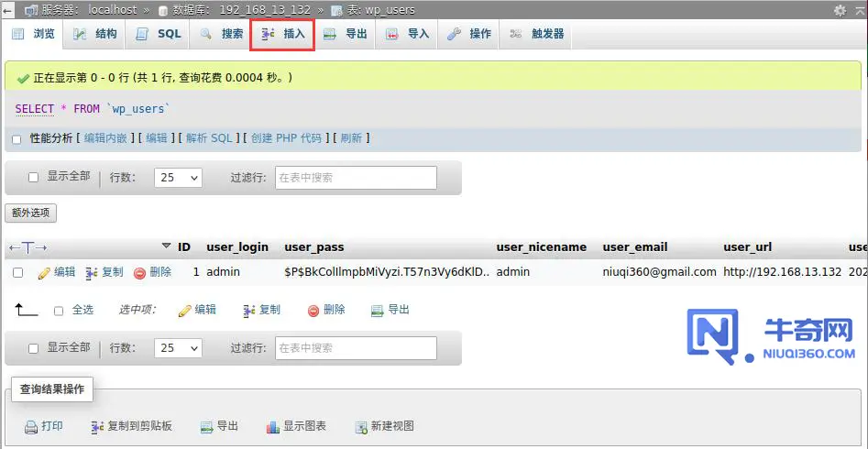The image size is (868, 449).
Task: Click the 选中项 pencil edit icon
Action: (x=184, y=312)
